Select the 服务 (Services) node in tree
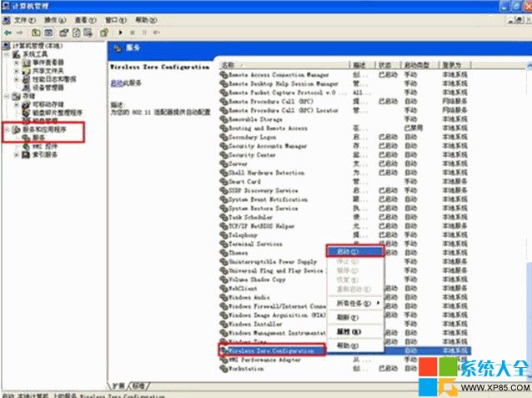Screen dimensions: 532x398 pyautogui.click(x=38, y=138)
